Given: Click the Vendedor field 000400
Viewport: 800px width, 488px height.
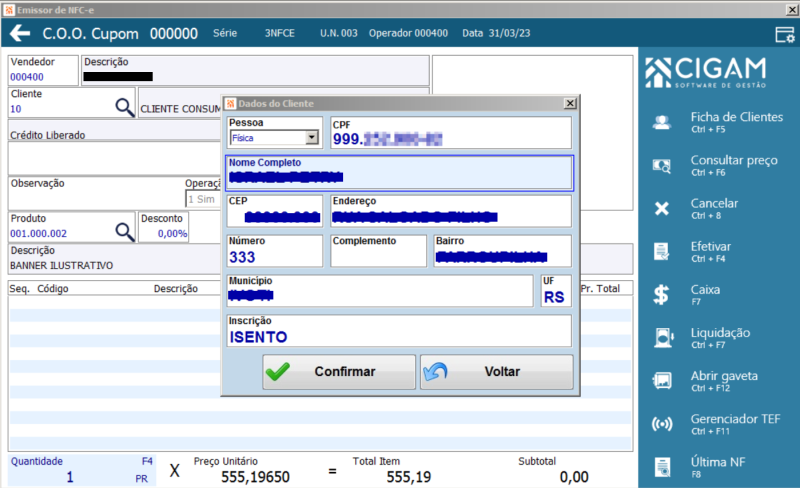Looking at the screenshot, I should click(43, 70).
